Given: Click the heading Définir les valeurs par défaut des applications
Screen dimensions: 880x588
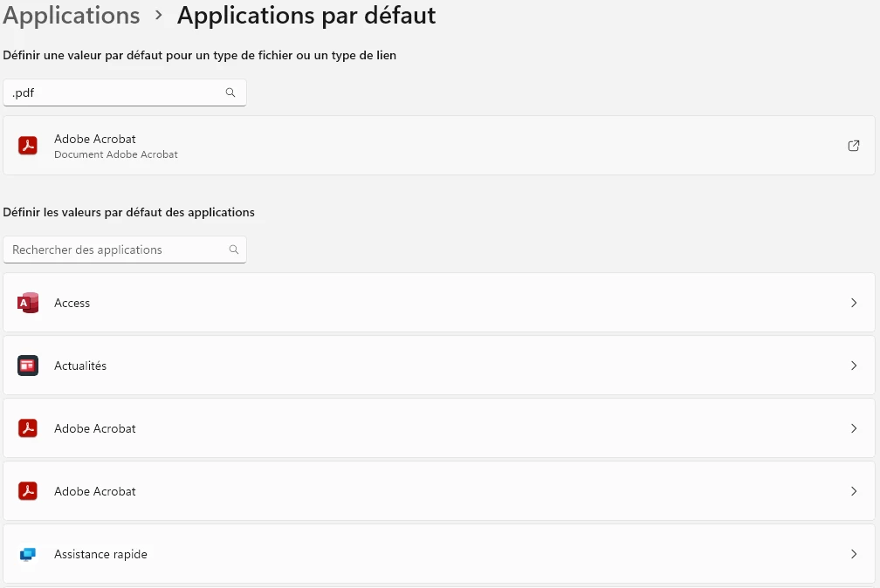Looking at the screenshot, I should click(x=128, y=213).
